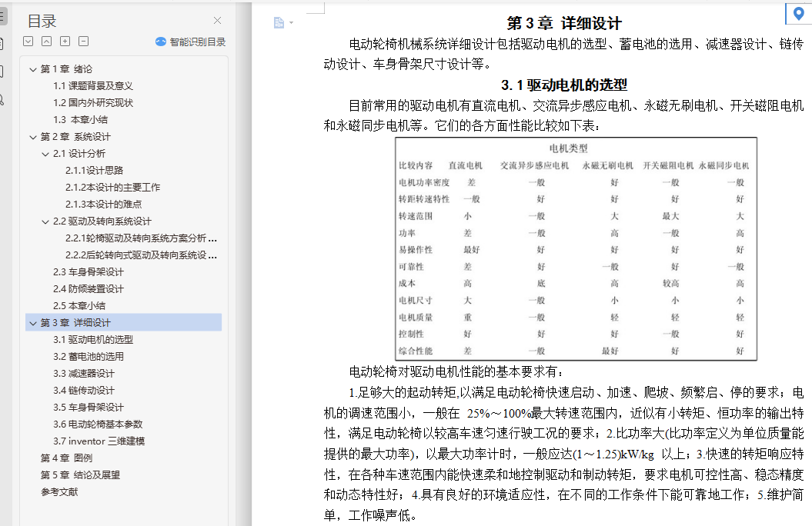Viewport: 812px width, 526px height.
Task: Jump to 3.1 驱动电机的选型 in outline
Action: click(x=93, y=340)
